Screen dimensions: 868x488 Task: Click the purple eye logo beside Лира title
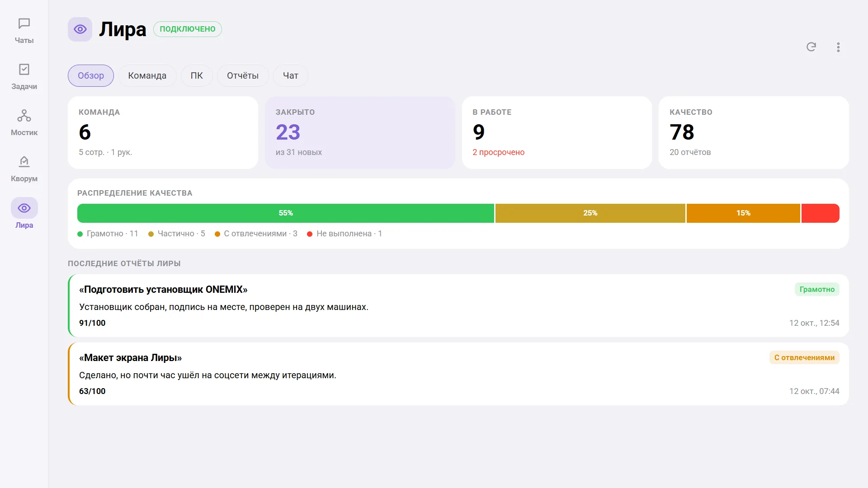point(80,29)
